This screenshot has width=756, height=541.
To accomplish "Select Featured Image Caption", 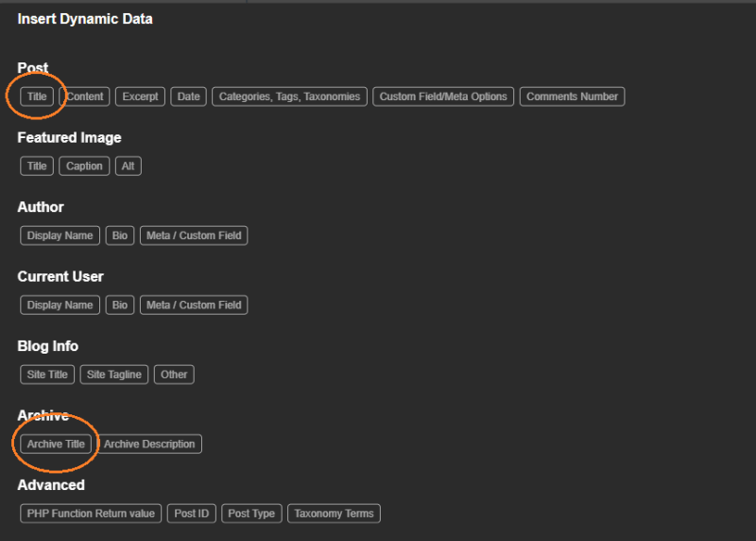I will tap(84, 166).
